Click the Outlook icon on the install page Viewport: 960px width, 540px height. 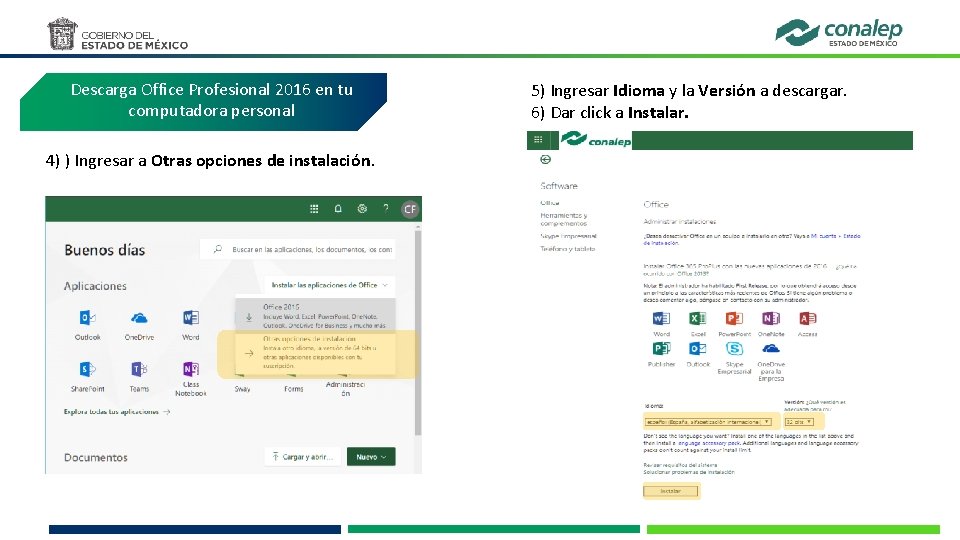coord(697,348)
